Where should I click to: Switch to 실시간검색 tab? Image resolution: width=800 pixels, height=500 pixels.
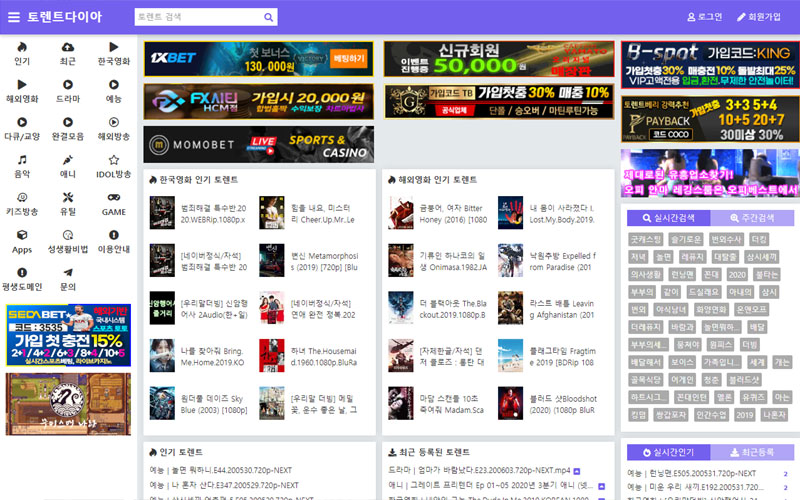668,218
